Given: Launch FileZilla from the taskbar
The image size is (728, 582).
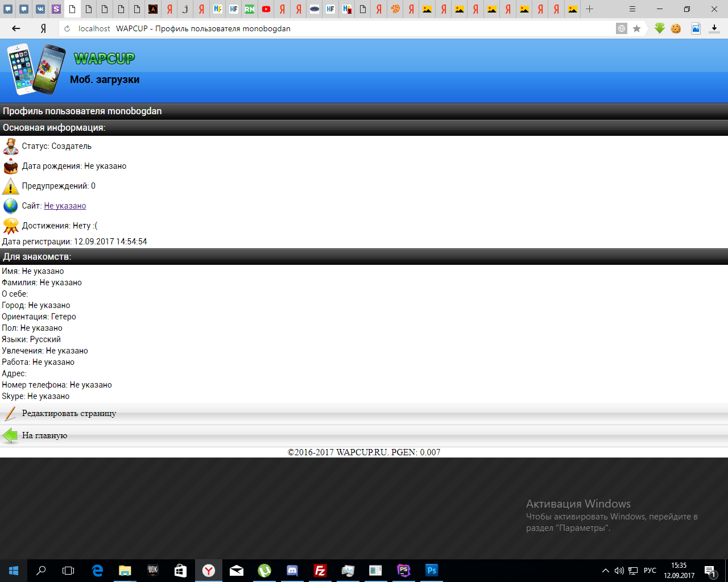Looking at the screenshot, I should (320, 571).
